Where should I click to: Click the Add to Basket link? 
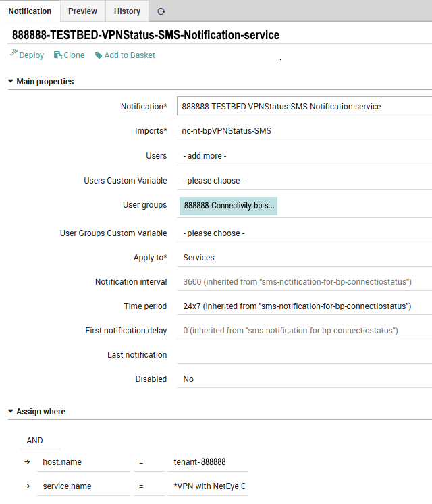[x=130, y=55]
